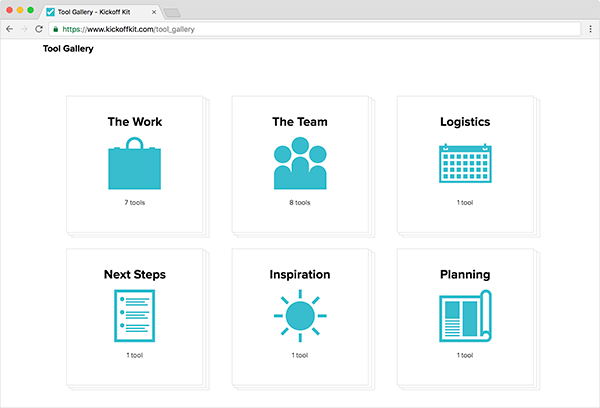This screenshot has width=600, height=408.
Task: Open the Next Steps checklist icon
Action: coord(135,316)
